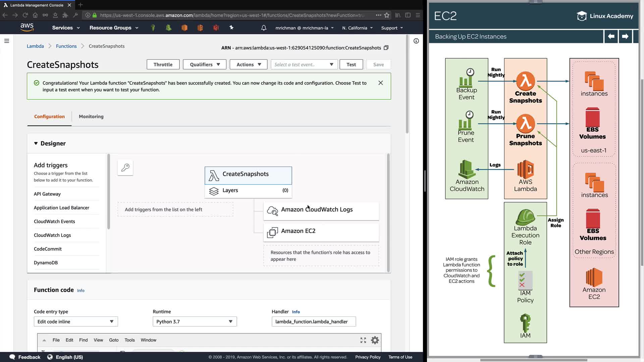This screenshot has width=644, height=362.
Task: Open the Select a test event dropdown
Action: point(304,64)
